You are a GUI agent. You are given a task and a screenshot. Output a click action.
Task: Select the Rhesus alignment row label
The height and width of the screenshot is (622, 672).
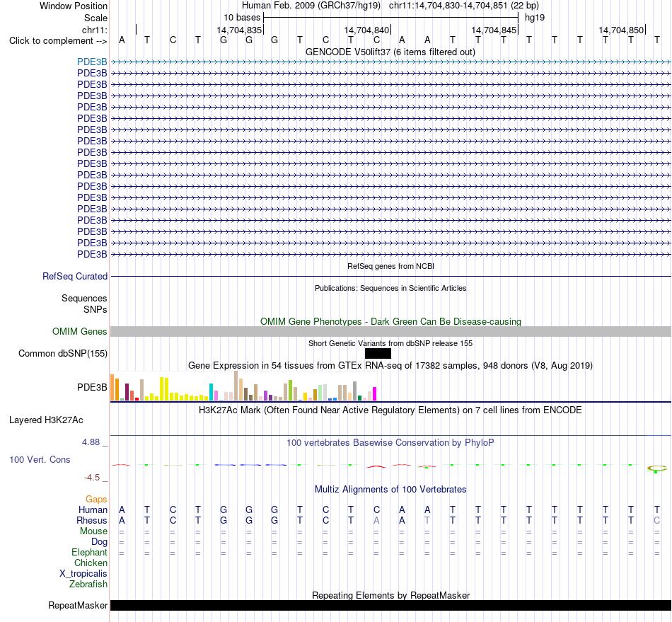pyautogui.click(x=92, y=520)
